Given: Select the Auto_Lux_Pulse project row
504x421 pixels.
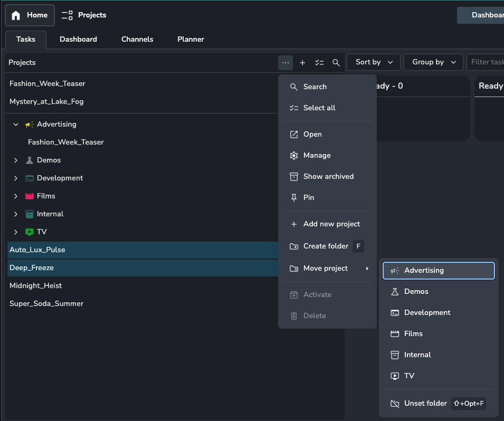Looking at the screenshot, I should tap(142, 250).
